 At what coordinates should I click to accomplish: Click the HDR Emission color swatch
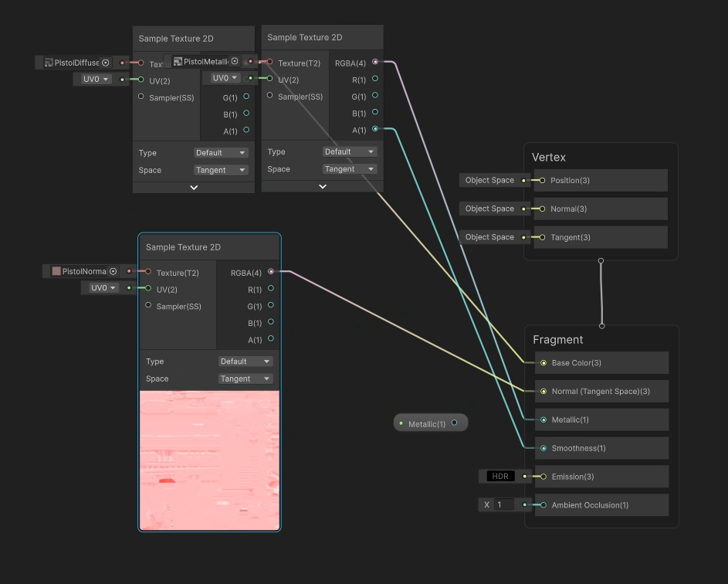point(500,476)
